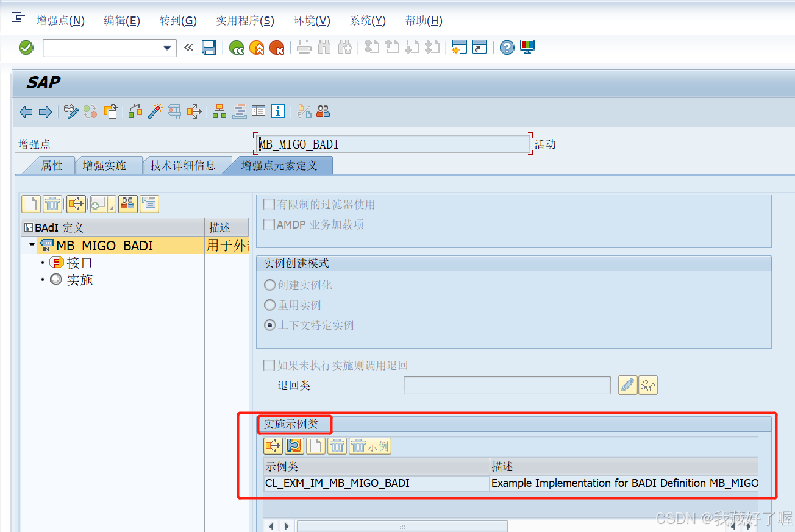
Task: Open Help with the blue question mark
Action: coord(507,48)
